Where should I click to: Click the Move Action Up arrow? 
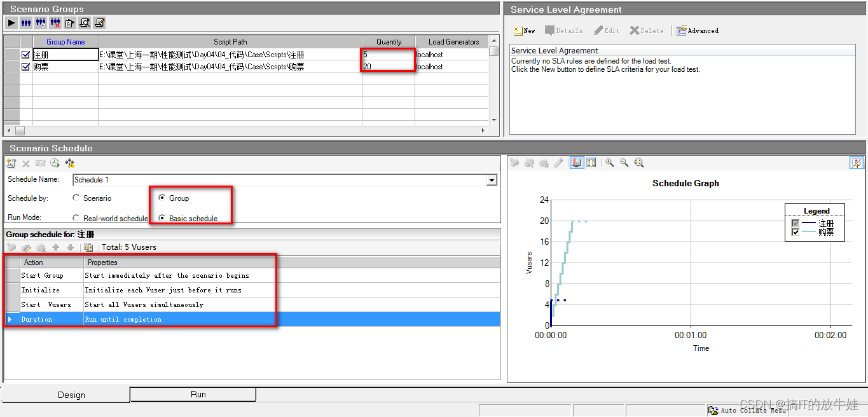click(x=55, y=247)
